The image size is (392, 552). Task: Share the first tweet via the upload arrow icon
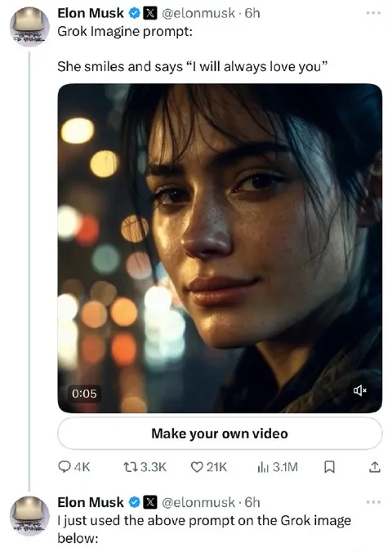(x=374, y=467)
